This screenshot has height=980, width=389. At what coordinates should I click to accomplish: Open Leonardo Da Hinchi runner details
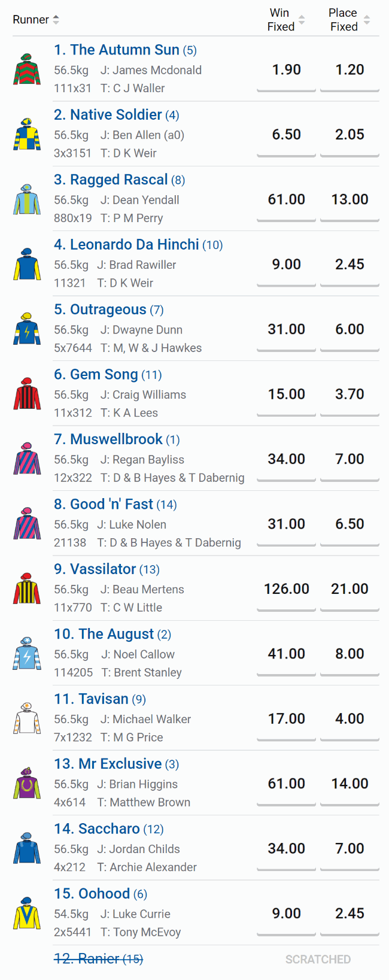(134, 245)
